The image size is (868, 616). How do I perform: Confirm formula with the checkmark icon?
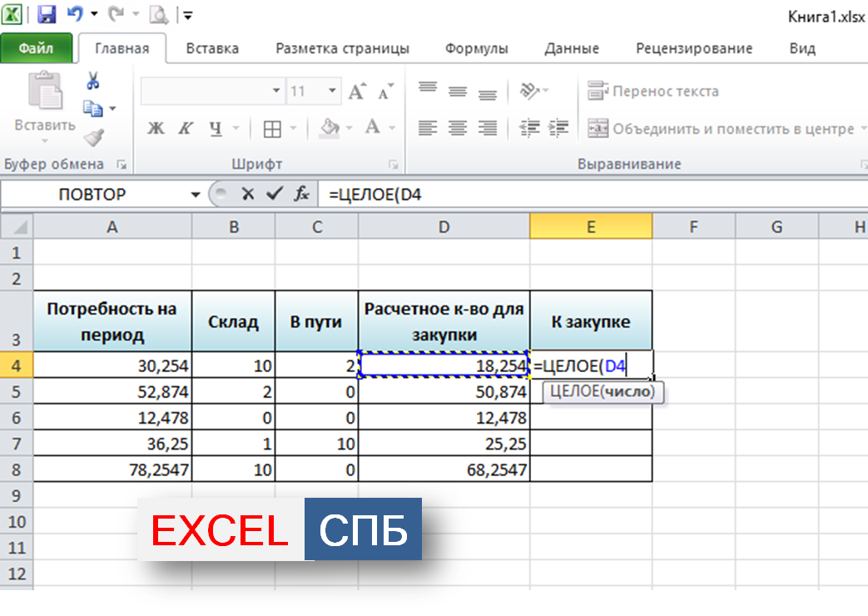click(274, 194)
